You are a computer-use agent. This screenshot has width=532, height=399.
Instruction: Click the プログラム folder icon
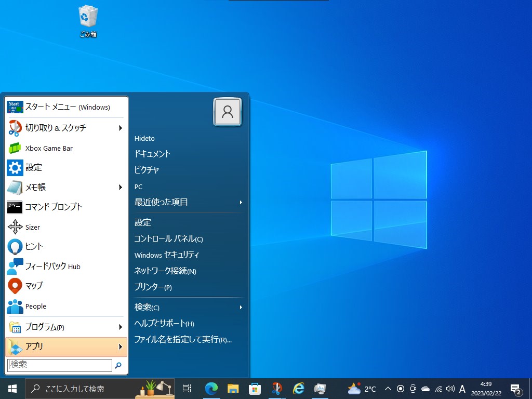(x=15, y=327)
